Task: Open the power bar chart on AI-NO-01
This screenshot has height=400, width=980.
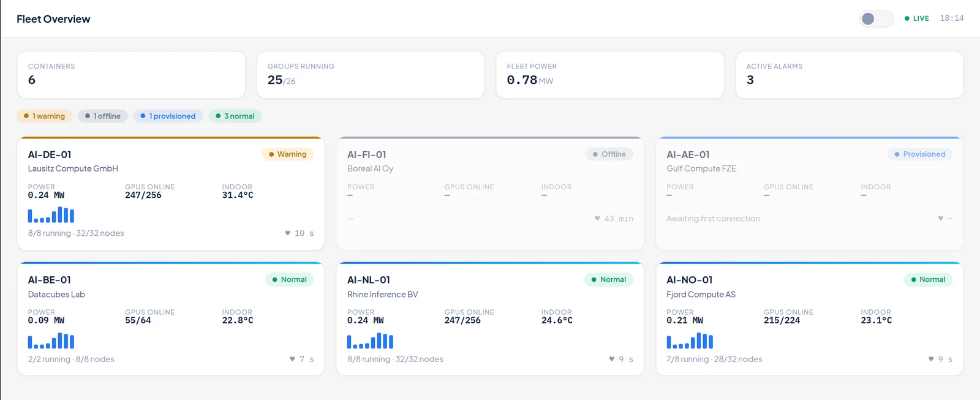Action: coord(690,341)
